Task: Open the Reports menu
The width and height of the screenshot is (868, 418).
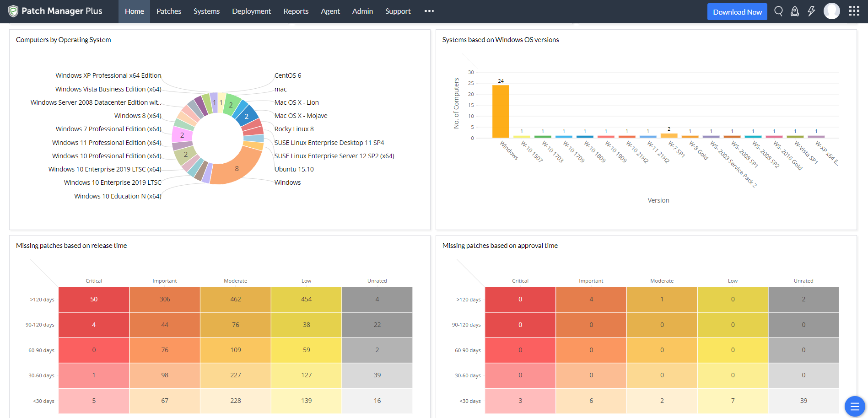Action: click(x=296, y=11)
